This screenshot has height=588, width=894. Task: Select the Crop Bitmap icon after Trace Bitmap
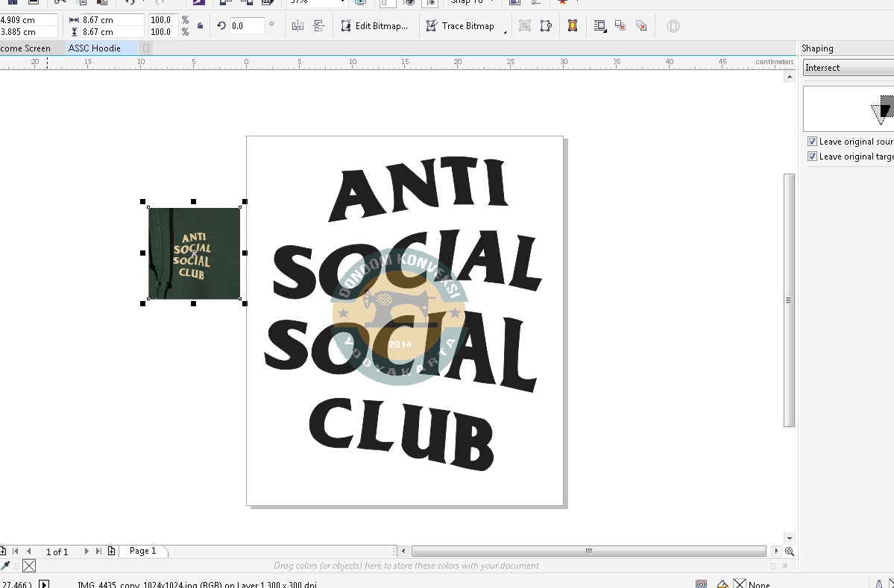(524, 25)
